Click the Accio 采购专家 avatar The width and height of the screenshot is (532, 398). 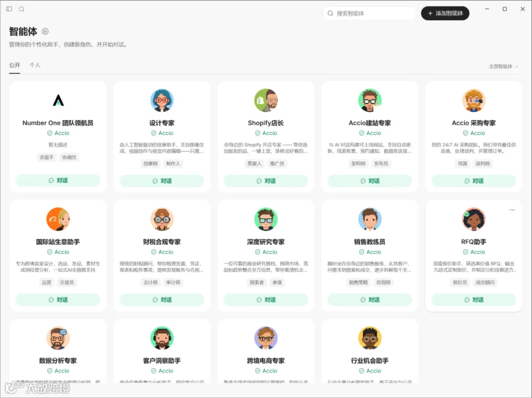473,101
